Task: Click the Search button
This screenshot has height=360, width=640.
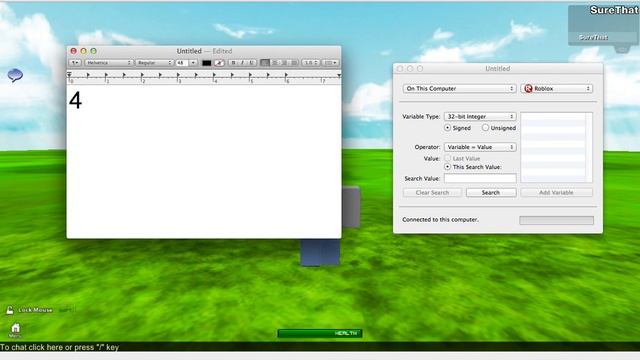Action: point(491,193)
